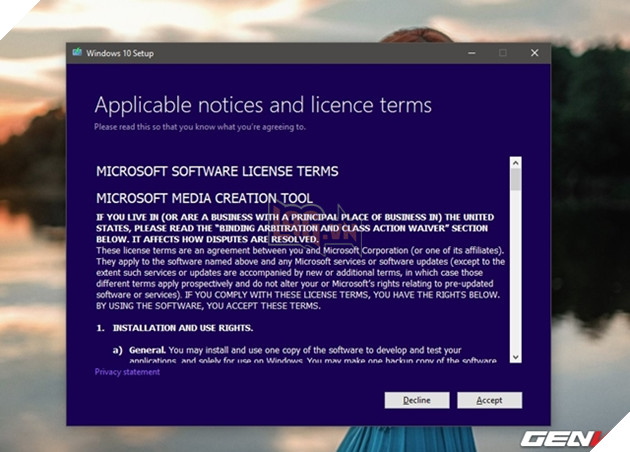630x452 pixels.
Task: Click the Decline button
Action: coord(417,400)
